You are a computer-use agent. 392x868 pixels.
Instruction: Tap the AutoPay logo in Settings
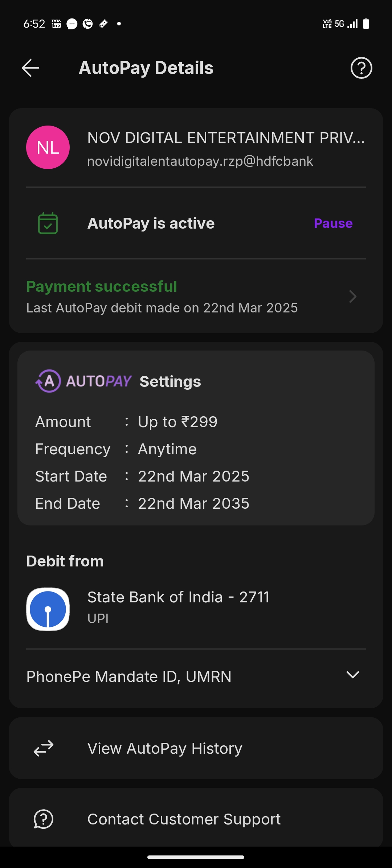(83, 381)
